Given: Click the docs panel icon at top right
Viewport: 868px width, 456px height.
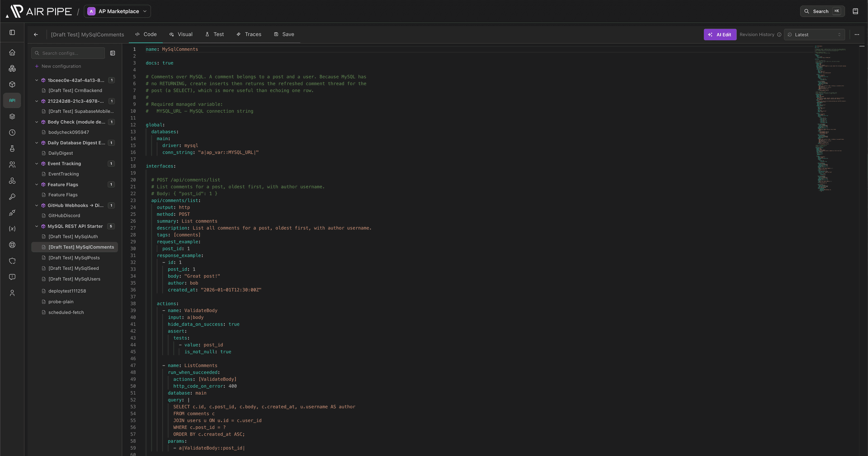Looking at the screenshot, I should (x=855, y=11).
